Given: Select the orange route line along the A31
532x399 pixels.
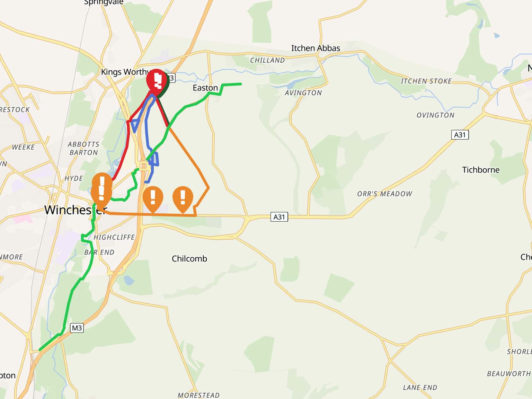Looking at the screenshot, I should [152, 215].
